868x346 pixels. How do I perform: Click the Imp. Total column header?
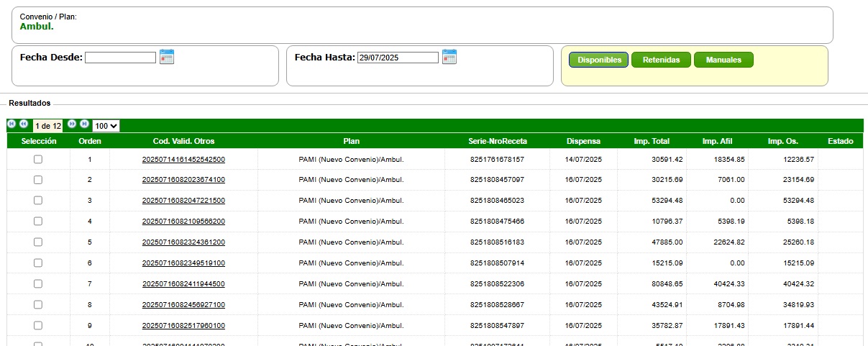[x=652, y=141]
